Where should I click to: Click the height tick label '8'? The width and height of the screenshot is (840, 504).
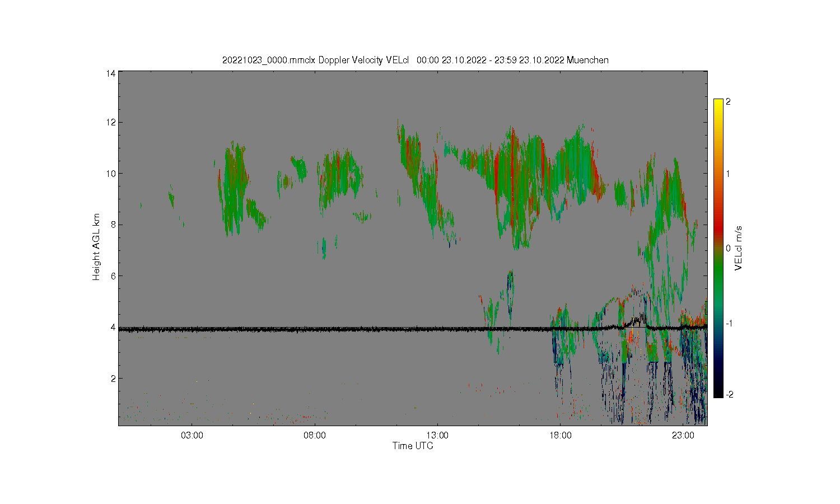(x=113, y=225)
